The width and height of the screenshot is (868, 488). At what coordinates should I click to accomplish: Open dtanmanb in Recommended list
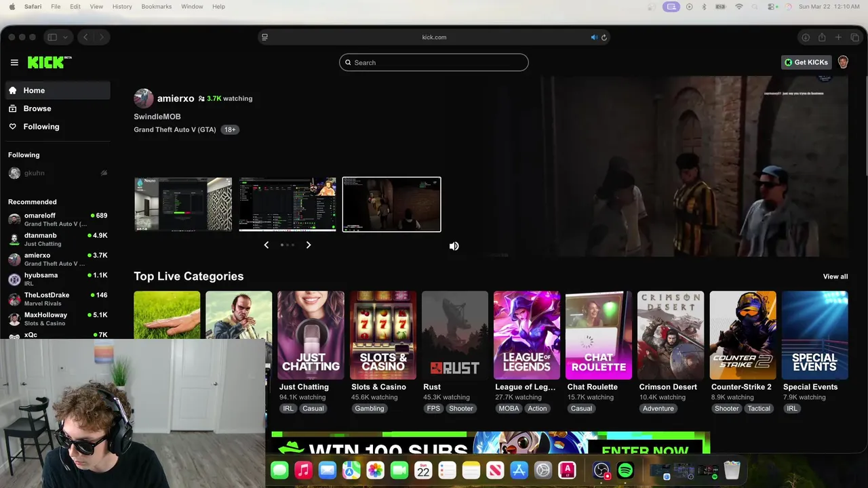[58, 239]
